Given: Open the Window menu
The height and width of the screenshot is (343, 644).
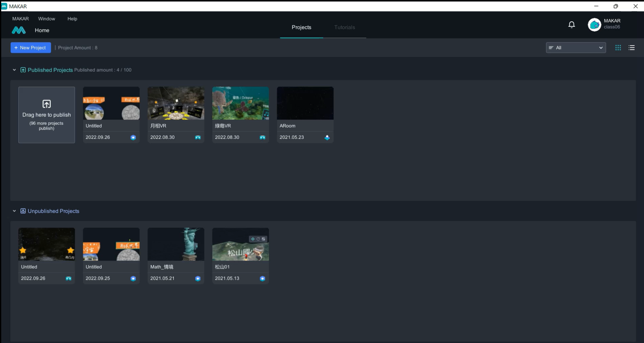Looking at the screenshot, I should 47,19.
